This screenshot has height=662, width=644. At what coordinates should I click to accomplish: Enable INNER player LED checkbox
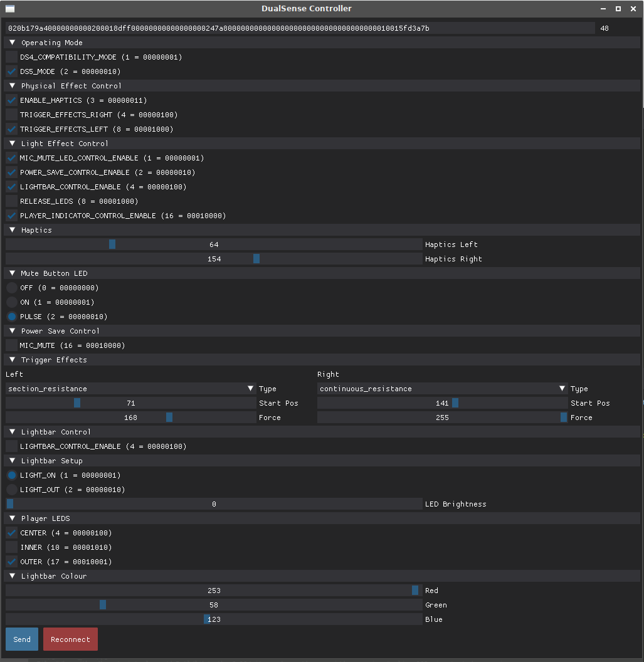[11, 547]
